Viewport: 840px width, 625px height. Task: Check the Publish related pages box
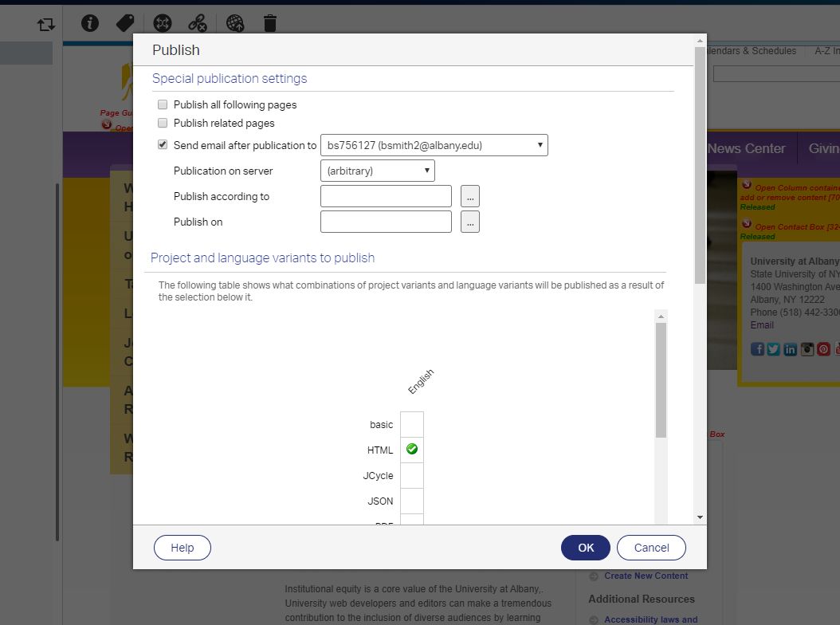click(x=163, y=123)
